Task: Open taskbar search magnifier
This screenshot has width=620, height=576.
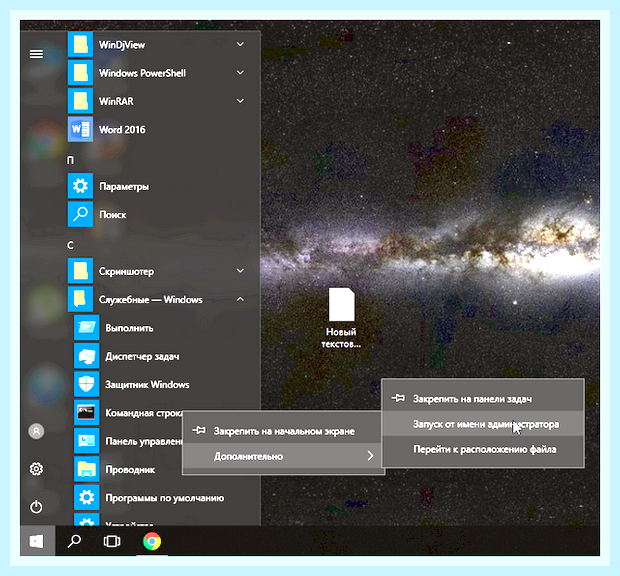Action: click(x=74, y=541)
